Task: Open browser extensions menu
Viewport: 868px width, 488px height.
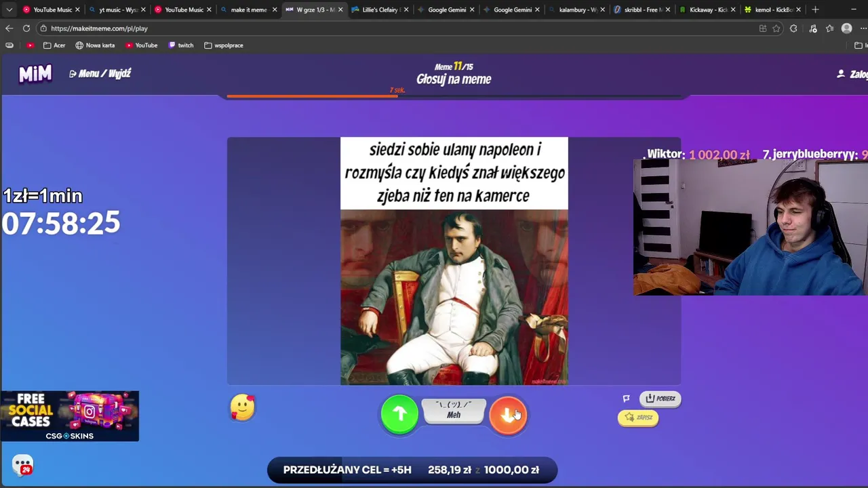Action: click(x=793, y=28)
